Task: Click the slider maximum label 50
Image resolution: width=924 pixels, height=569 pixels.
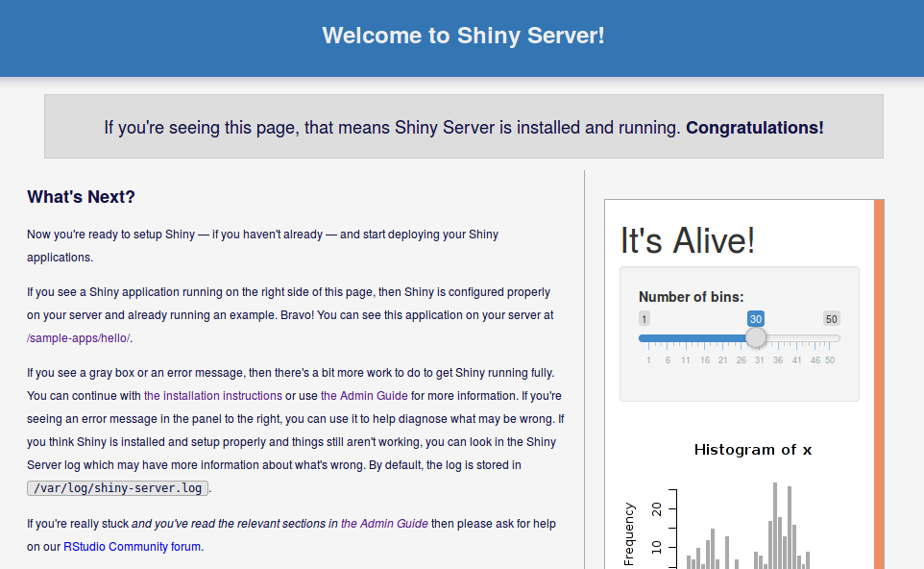Action: coord(832,319)
